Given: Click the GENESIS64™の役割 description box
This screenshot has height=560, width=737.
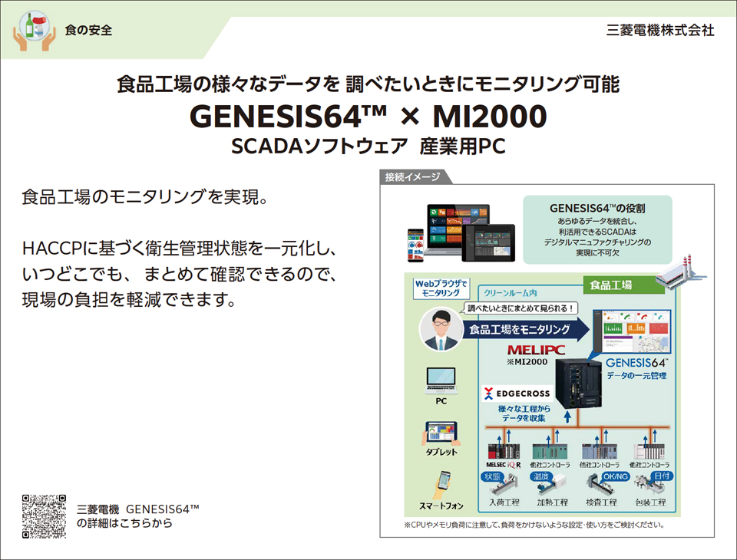Looking at the screenshot, I should click(597, 229).
